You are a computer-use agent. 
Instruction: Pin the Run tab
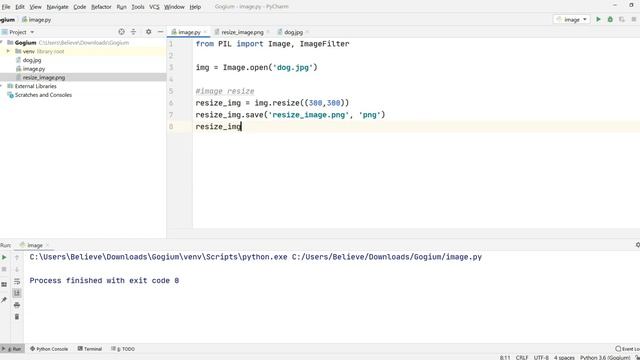pyautogui.click(x=4, y=300)
